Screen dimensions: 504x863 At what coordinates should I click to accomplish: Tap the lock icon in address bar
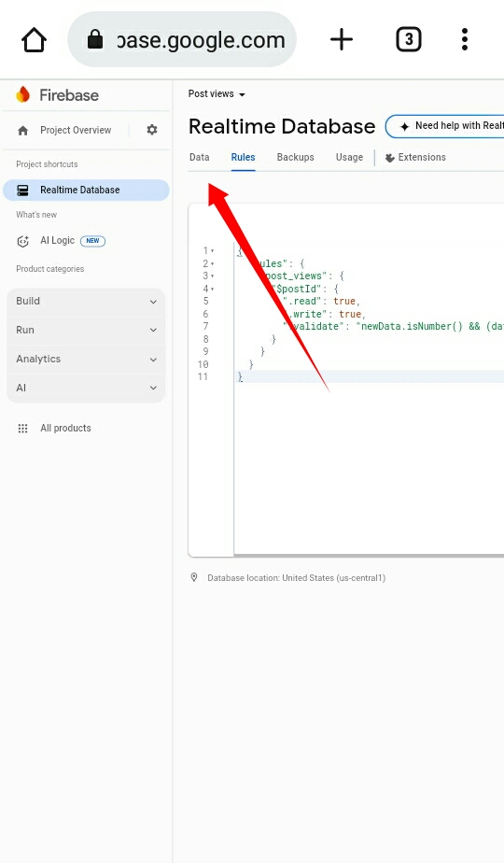point(95,39)
